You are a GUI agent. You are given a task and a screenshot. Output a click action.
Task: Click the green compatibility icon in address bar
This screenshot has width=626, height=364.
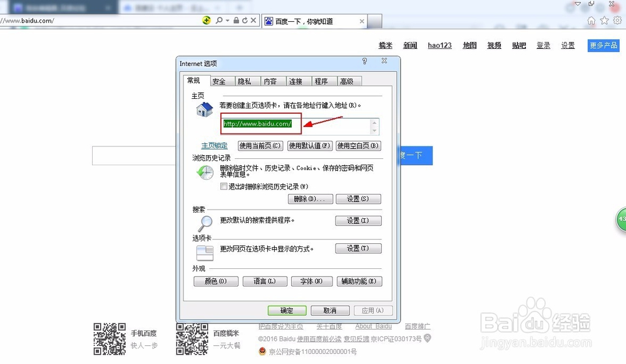click(207, 21)
